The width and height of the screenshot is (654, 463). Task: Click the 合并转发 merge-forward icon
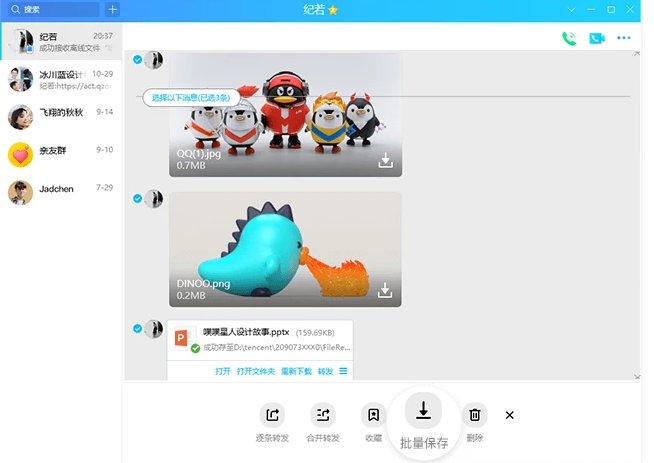tap(323, 414)
